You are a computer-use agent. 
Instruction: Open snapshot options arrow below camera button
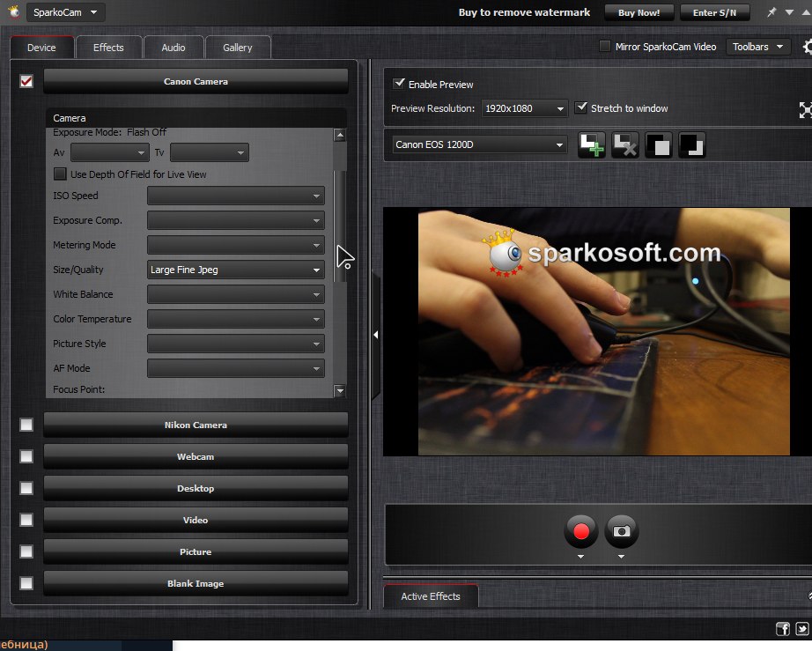pos(621,556)
